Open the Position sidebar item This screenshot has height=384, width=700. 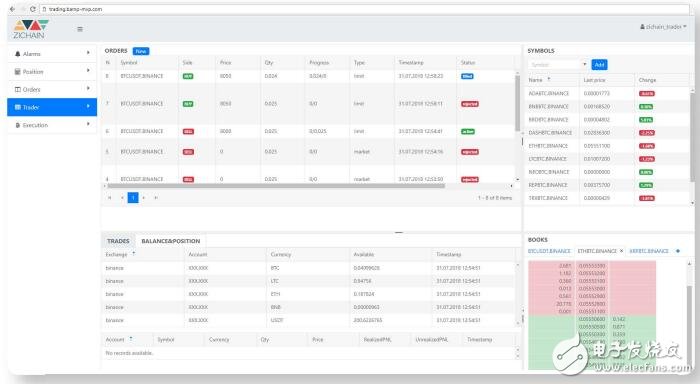(x=52, y=71)
